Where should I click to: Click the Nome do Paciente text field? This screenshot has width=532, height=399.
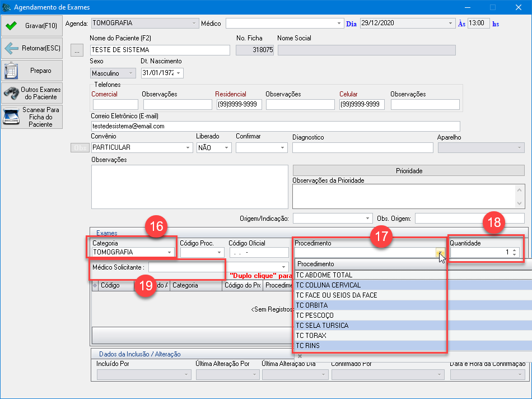click(x=160, y=50)
